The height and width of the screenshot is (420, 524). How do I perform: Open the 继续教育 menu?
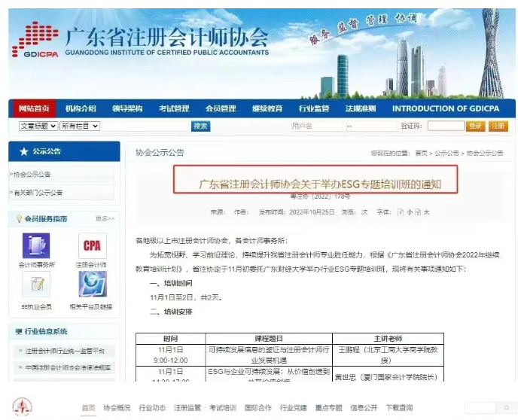pyautogui.click(x=267, y=108)
